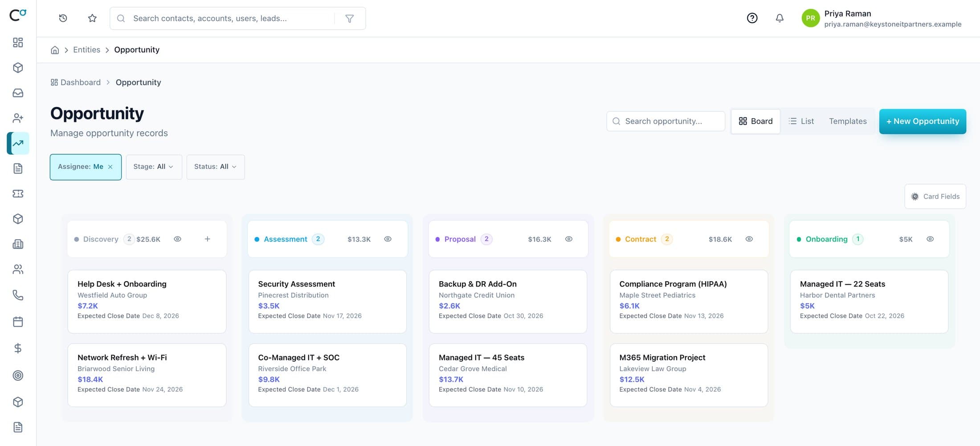
Task: Open the help question mark icon
Action: [x=752, y=18]
